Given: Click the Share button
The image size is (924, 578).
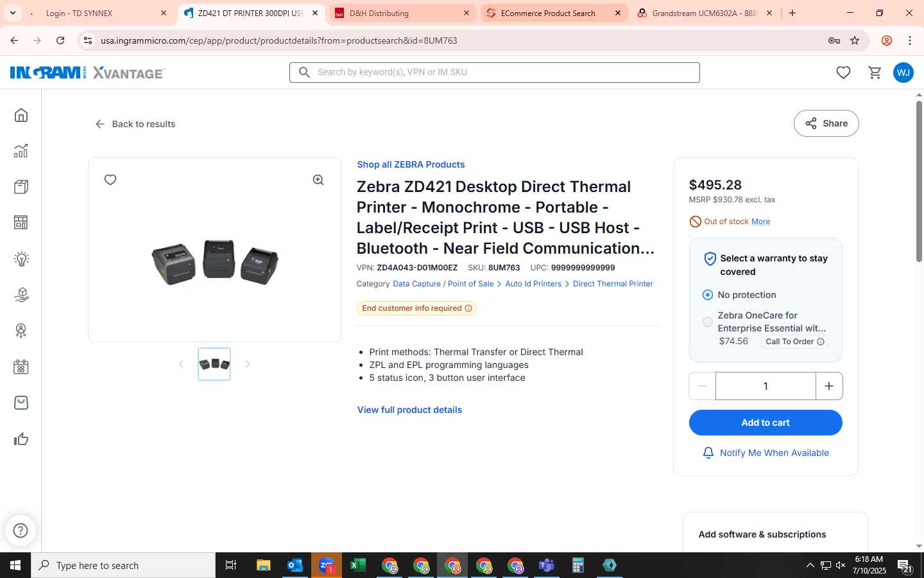Looking at the screenshot, I should pos(826,123).
